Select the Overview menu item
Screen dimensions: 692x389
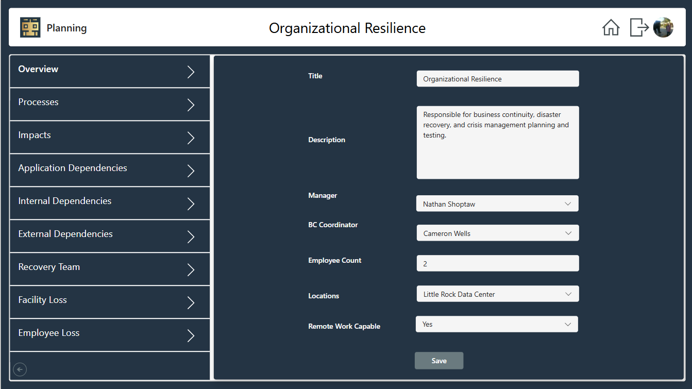click(109, 71)
